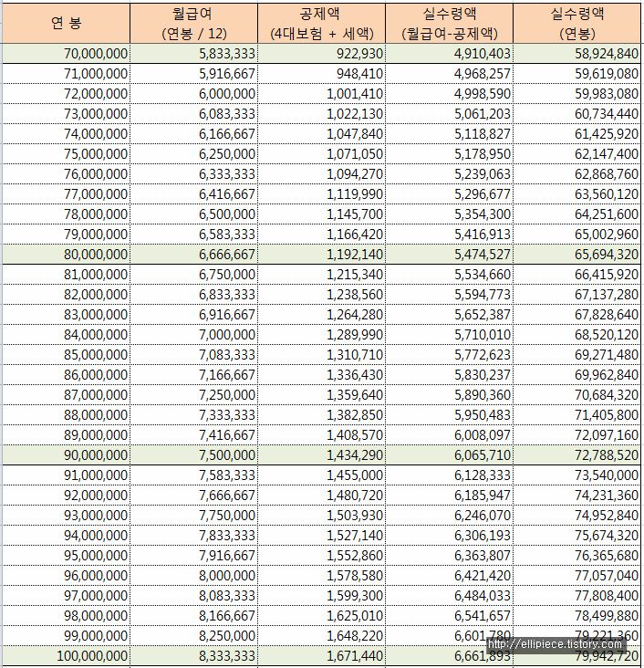Select salary cell 74,000,000
This screenshot has width=644, height=668.
coord(66,134)
